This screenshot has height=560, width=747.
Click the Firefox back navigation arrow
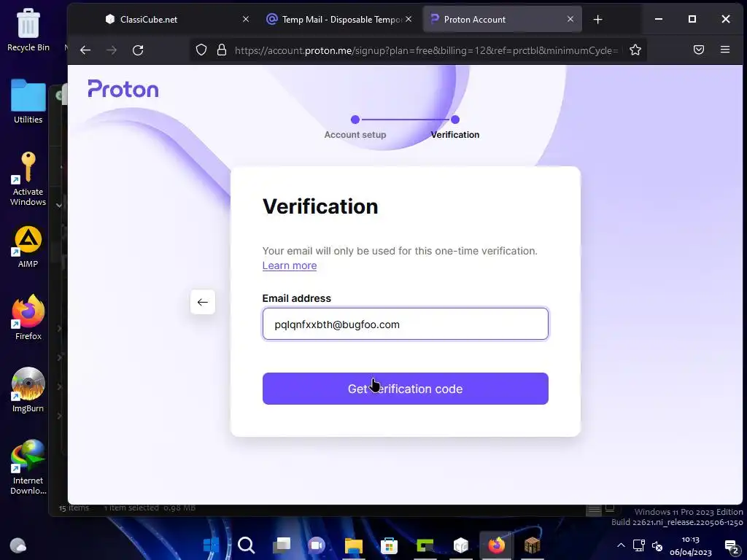click(85, 50)
